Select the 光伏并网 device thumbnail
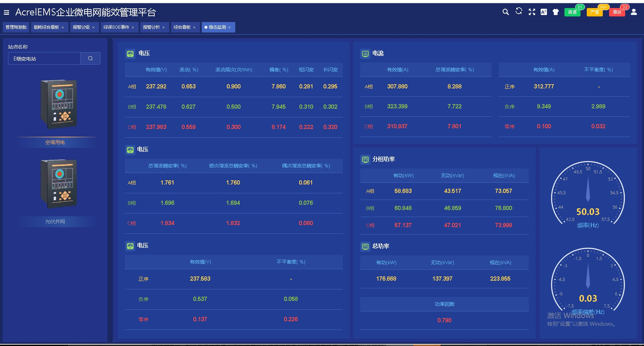This screenshot has height=346, width=644. point(59,183)
